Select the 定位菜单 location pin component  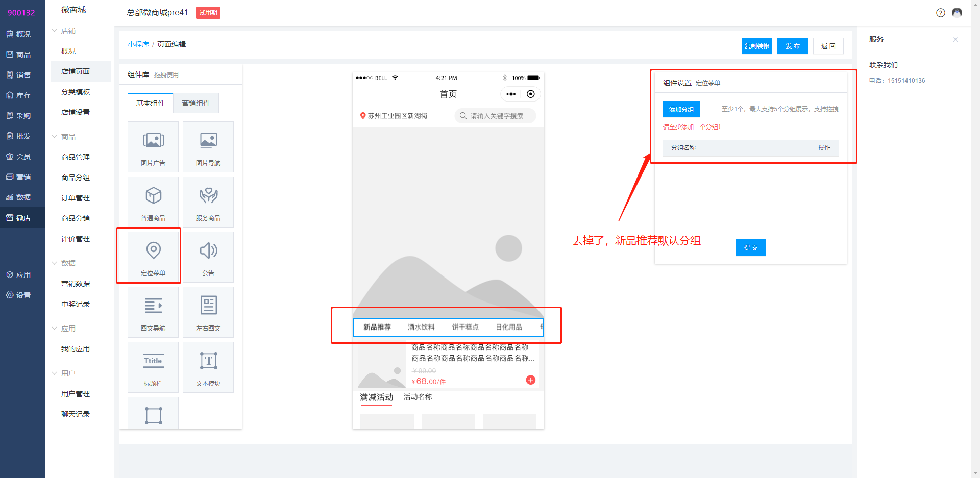tap(153, 251)
